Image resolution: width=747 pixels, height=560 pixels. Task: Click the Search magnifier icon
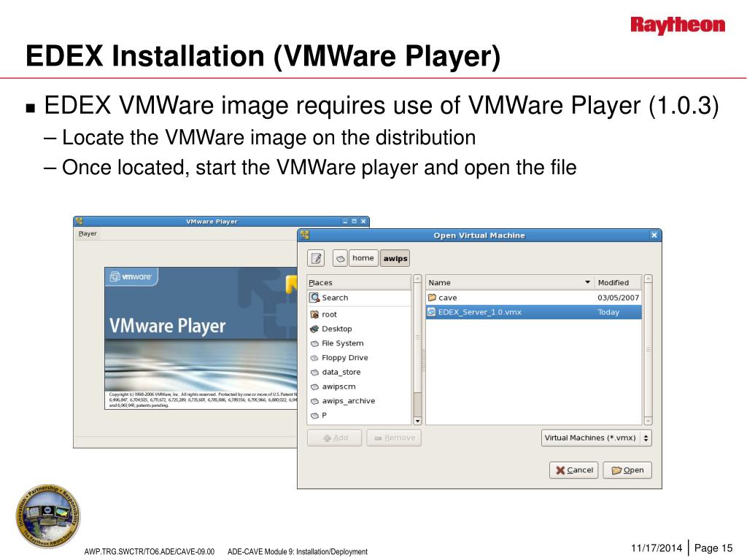pos(314,297)
